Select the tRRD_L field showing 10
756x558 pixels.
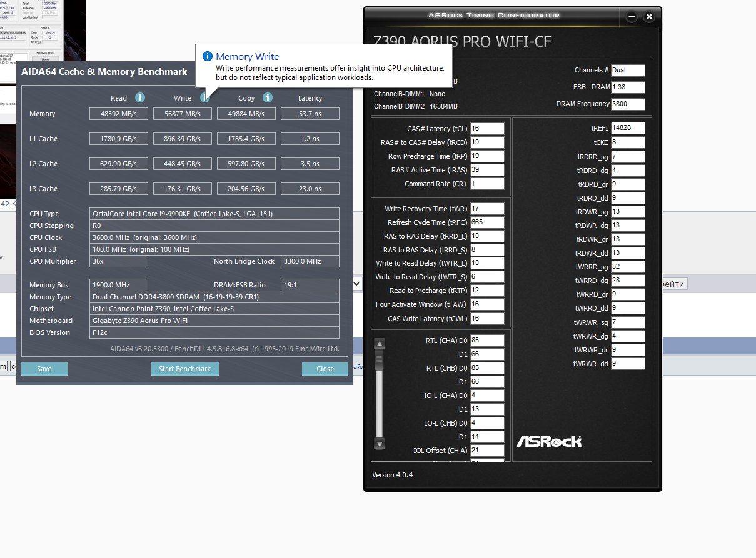(x=487, y=236)
